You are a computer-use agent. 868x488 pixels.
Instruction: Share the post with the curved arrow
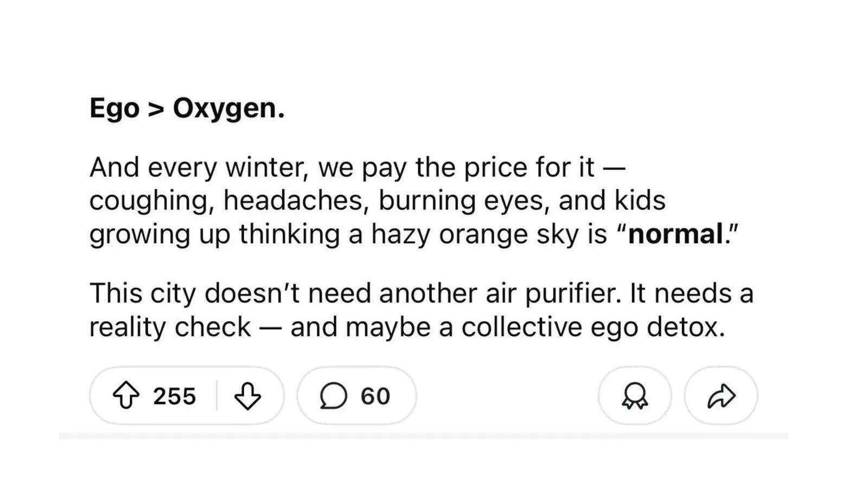(721, 396)
